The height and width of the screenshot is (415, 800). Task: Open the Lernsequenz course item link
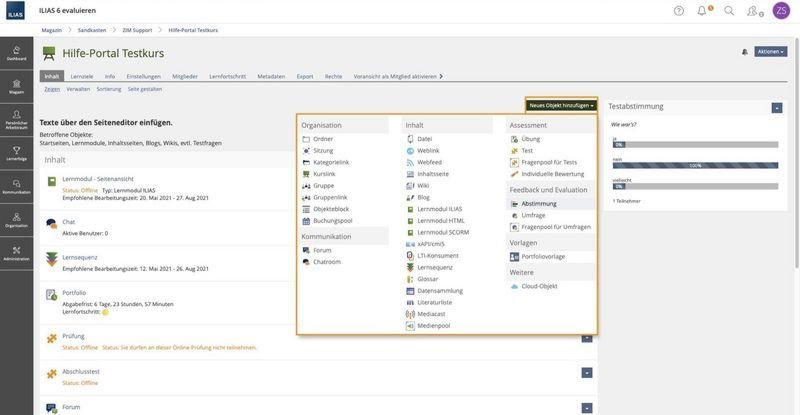tap(80, 257)
